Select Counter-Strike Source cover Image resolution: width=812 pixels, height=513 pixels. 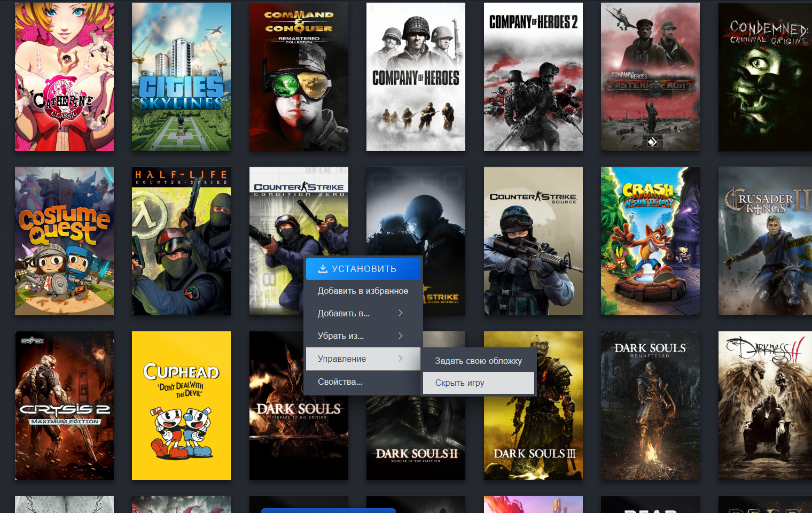(x=533, y=241)
